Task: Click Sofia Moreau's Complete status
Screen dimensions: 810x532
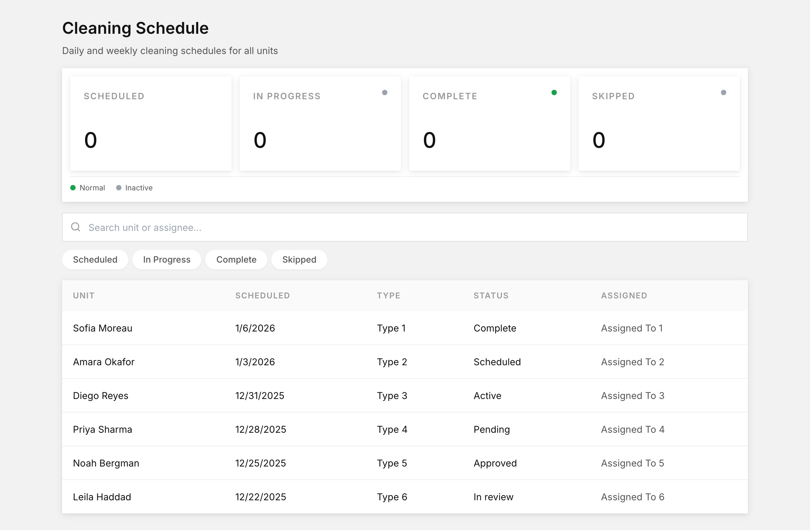Action: 495,329
